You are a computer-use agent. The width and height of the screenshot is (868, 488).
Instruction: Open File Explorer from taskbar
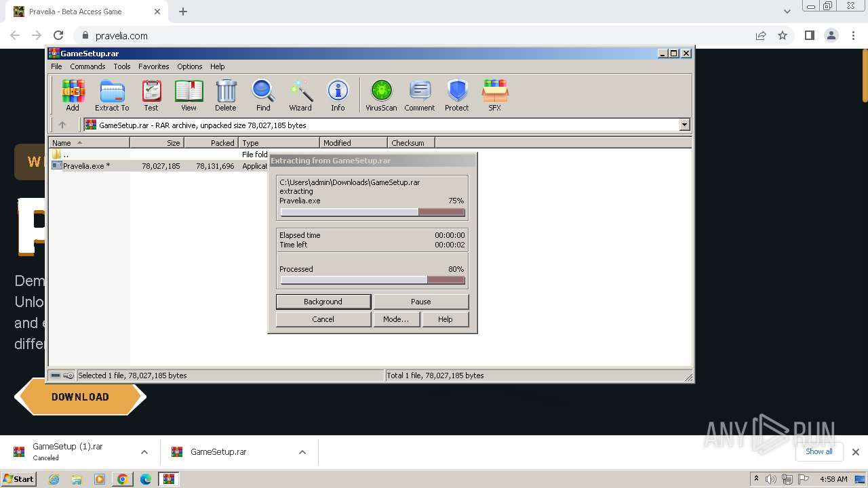pyautogui.click(x=77, y=479)
